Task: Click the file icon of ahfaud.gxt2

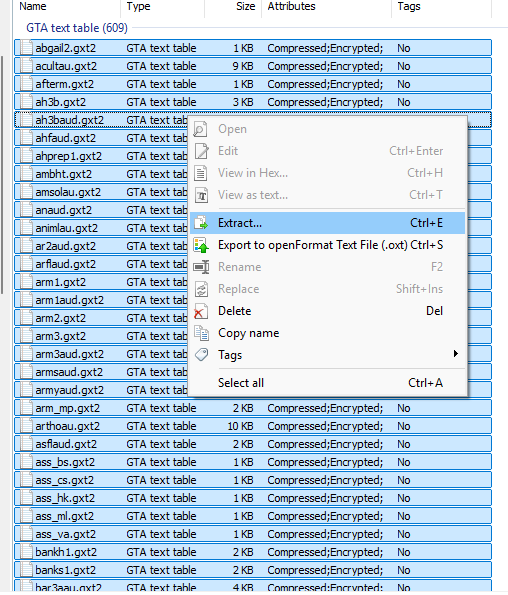Action: coord(26,138)
